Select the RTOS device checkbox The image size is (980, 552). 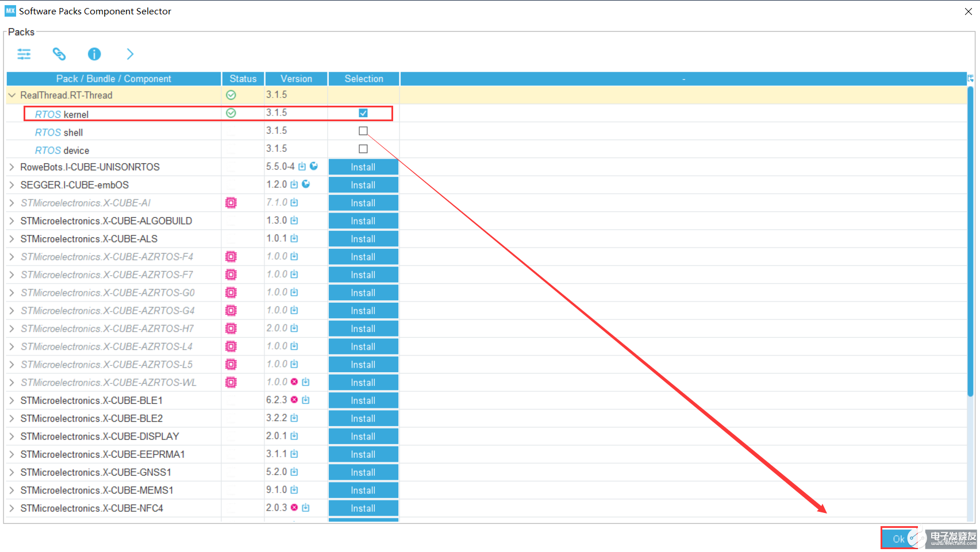363,148
